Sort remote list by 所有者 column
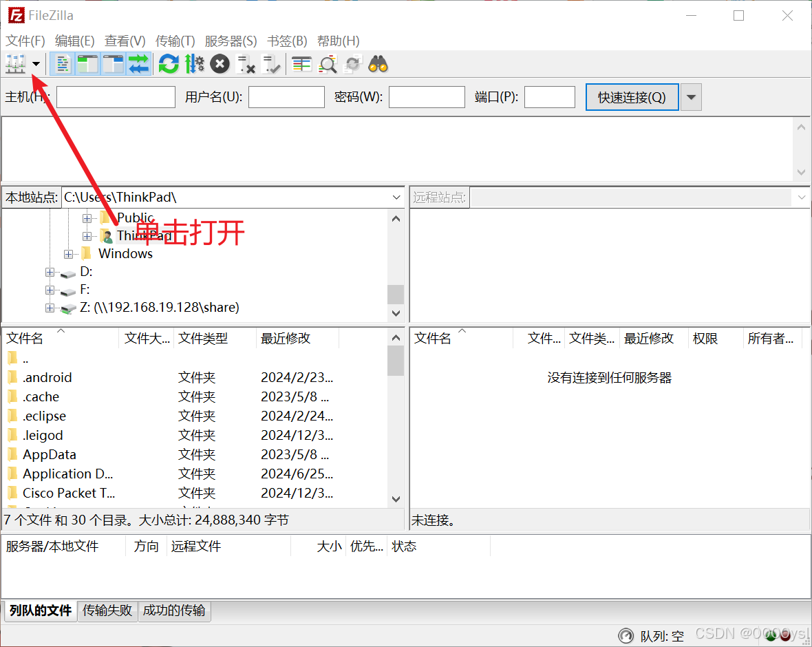The width and height of the screenshot is (812, 647). [x=772, y=338]
